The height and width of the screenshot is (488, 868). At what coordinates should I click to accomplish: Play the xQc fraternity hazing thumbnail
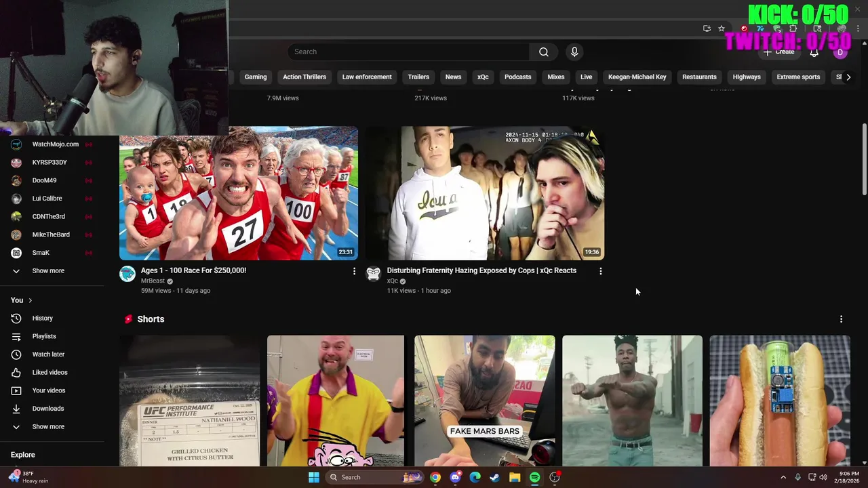pos(485,193)
